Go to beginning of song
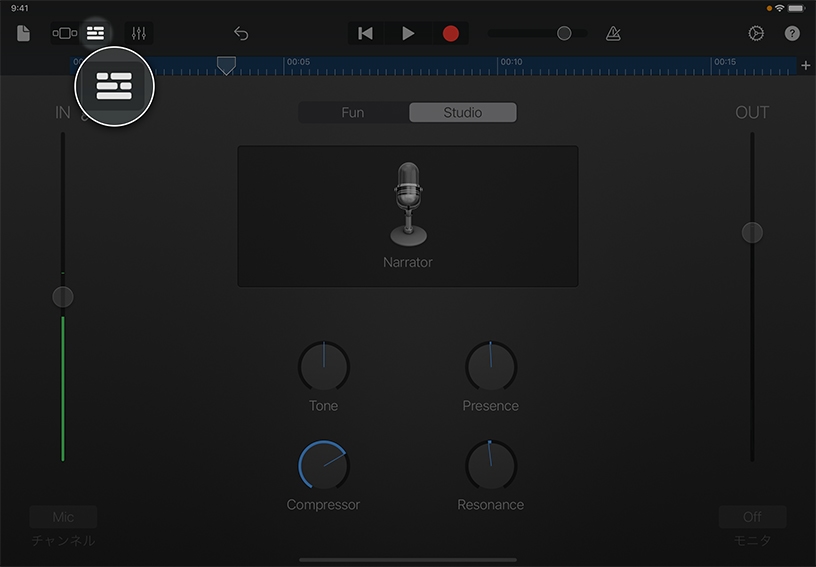The image size is (816, 567). tap(366, 33)
